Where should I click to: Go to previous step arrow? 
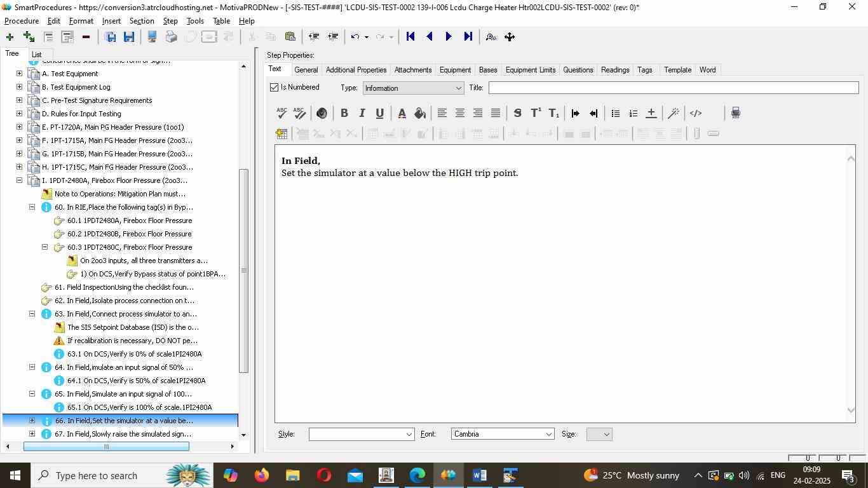coord(430,37)
